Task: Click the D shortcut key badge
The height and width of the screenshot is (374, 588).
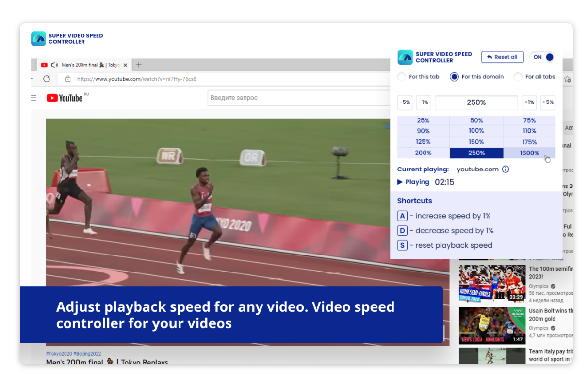Action: pos(402,231)
